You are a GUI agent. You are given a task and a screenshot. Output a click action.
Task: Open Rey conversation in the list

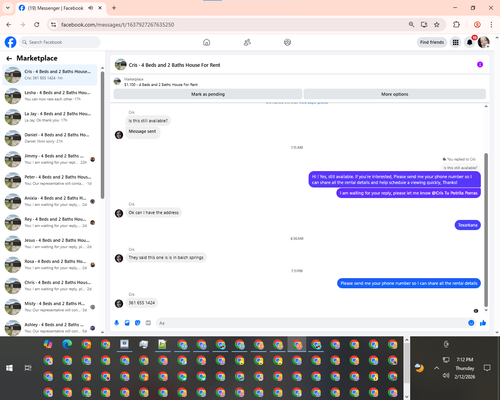(50, 222)
